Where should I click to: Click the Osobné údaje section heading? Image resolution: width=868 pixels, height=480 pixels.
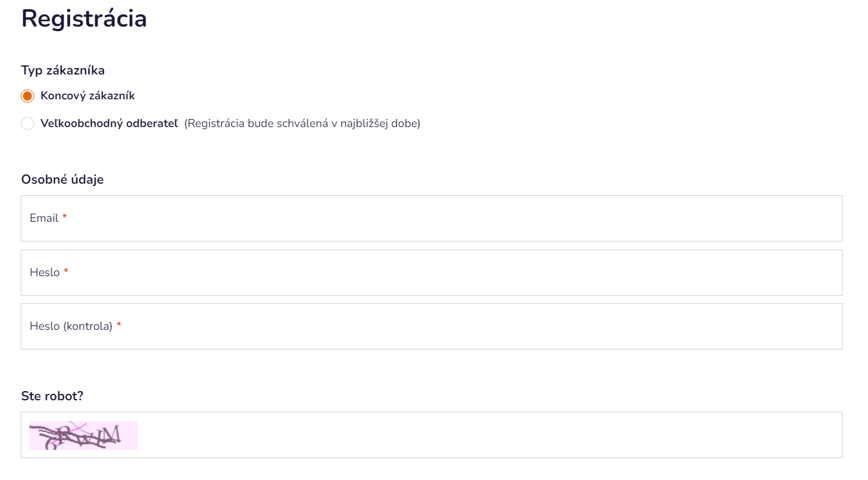pos(62,180)
